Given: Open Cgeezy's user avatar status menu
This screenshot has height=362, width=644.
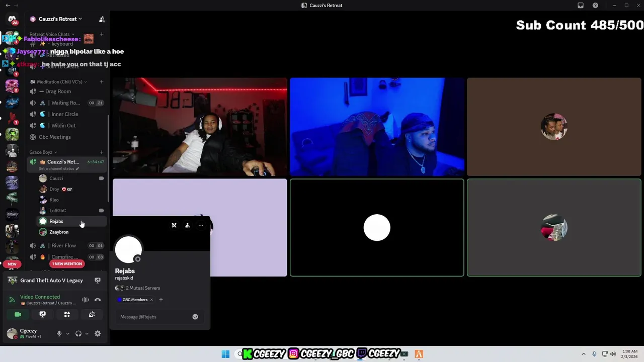Looking at the screenshot, I should [12, 333].
